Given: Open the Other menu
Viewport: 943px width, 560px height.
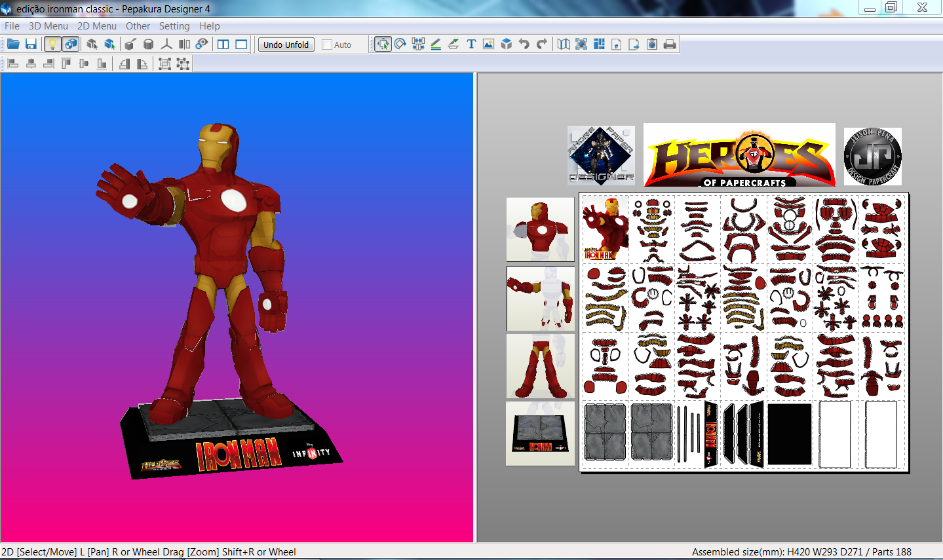Looking at the screenshot, I should point(138,26).
